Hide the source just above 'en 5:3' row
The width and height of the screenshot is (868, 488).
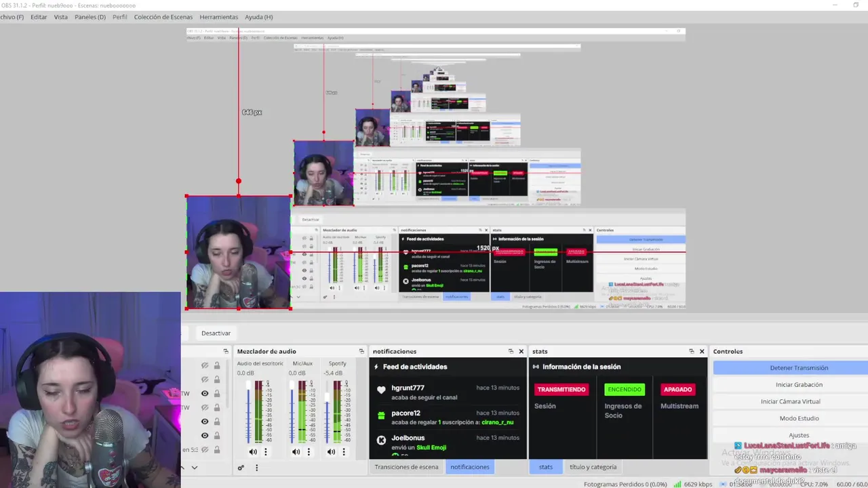coord(205,435)
